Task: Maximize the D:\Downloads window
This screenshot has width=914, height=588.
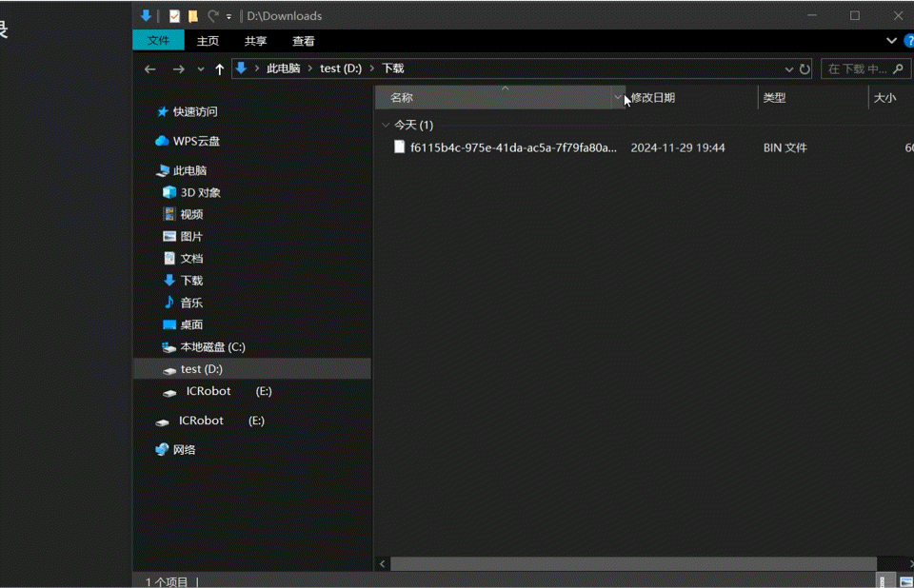Action: point(855,16)
